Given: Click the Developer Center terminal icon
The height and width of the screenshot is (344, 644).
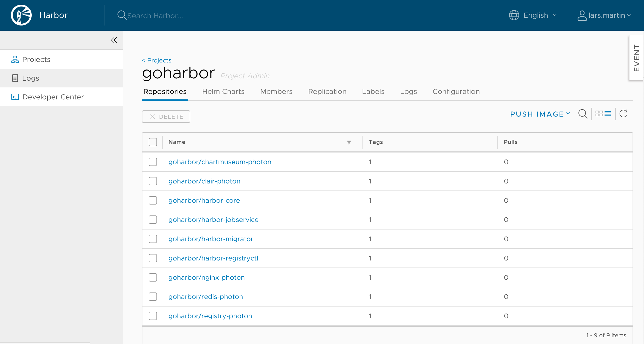Looking at the screenshot, I should pyautogui.click(x=15, y=97).
